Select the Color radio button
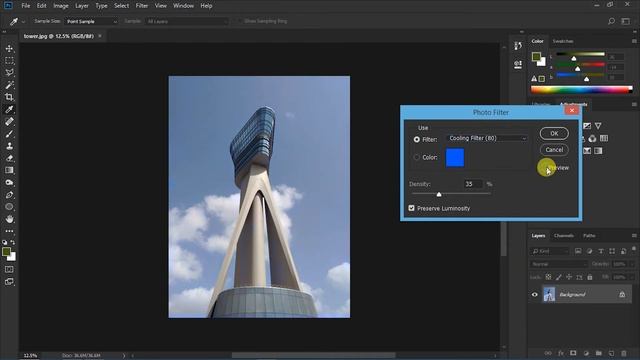 (416, 157)
